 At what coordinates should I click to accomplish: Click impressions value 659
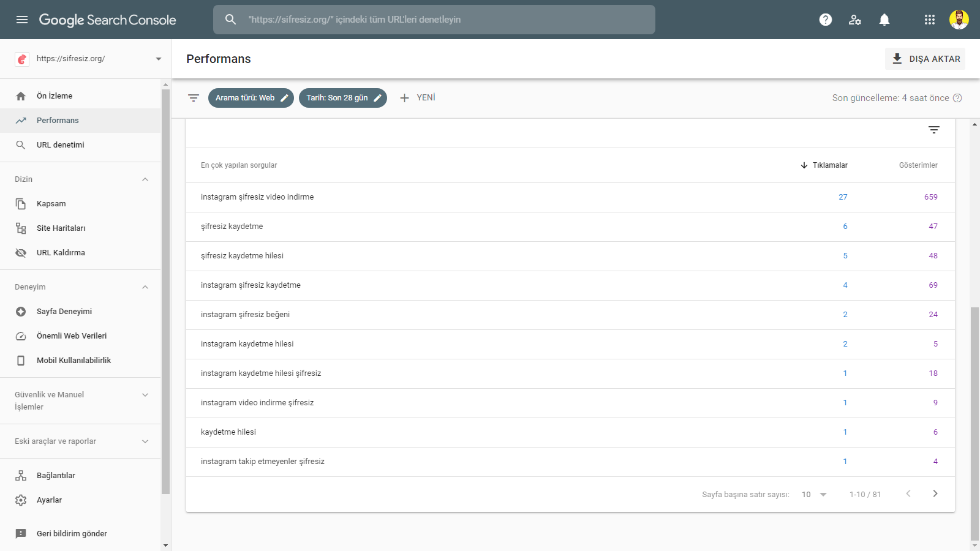(931, 197)
